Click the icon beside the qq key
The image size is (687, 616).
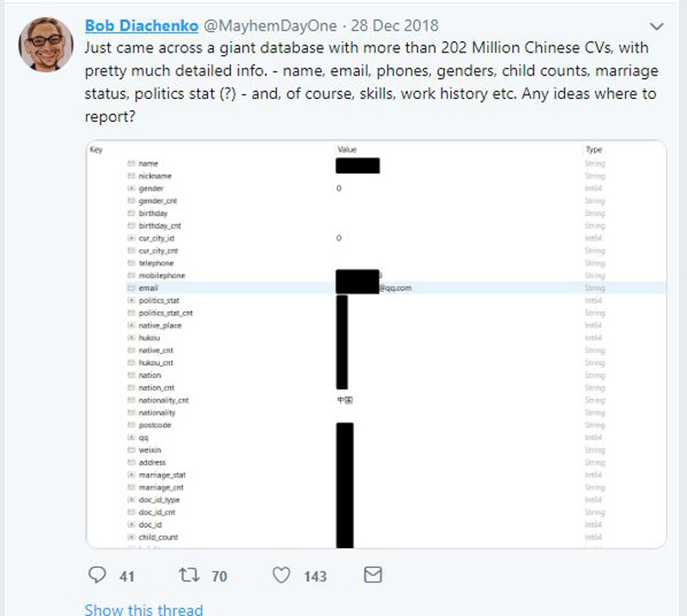[131, 437]
